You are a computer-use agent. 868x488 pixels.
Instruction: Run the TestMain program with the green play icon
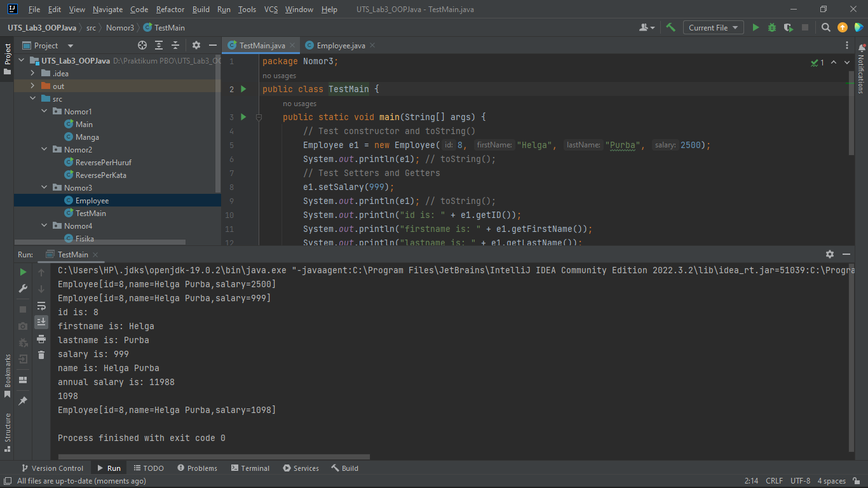pos(756,27)
